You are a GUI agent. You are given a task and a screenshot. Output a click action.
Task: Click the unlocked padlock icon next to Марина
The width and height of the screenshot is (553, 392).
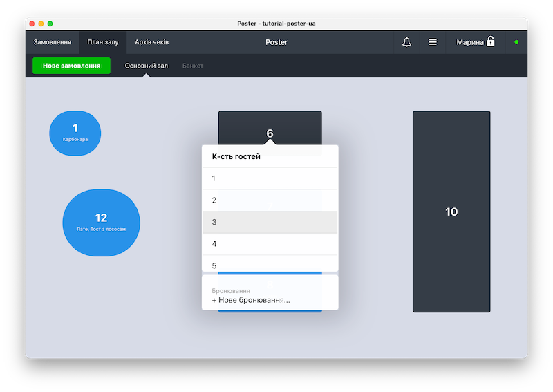490,41
